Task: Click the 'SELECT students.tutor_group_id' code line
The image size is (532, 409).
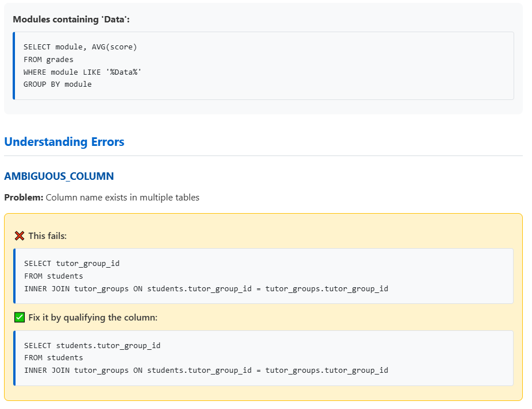Action: pos(92,346)
